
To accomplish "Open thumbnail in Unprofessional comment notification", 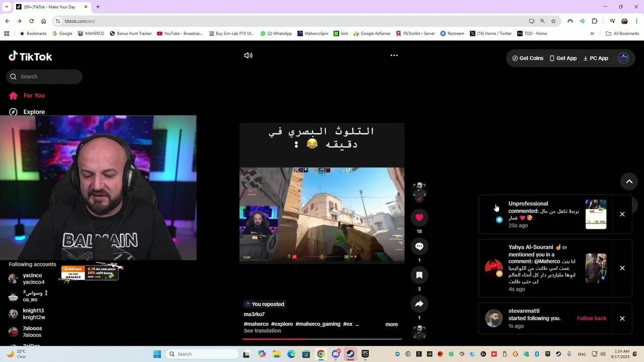I will pos(596,214).
